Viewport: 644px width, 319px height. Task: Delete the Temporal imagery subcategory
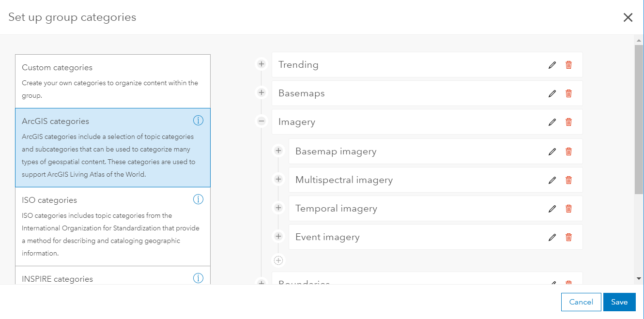point(568,209)
